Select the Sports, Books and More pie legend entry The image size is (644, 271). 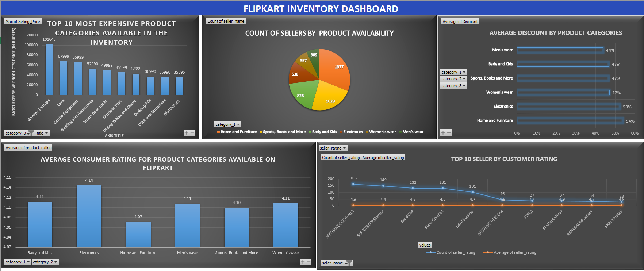tap(283, 132)
